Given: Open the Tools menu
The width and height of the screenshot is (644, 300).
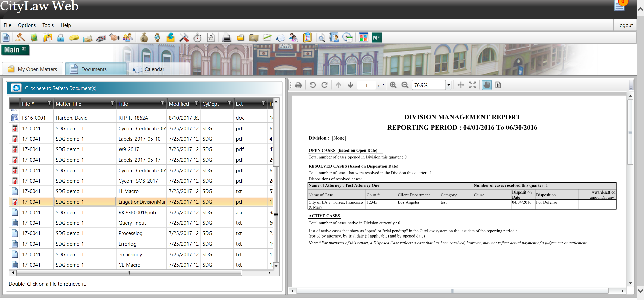Looking at the screenshot, I should click(48, 25).
